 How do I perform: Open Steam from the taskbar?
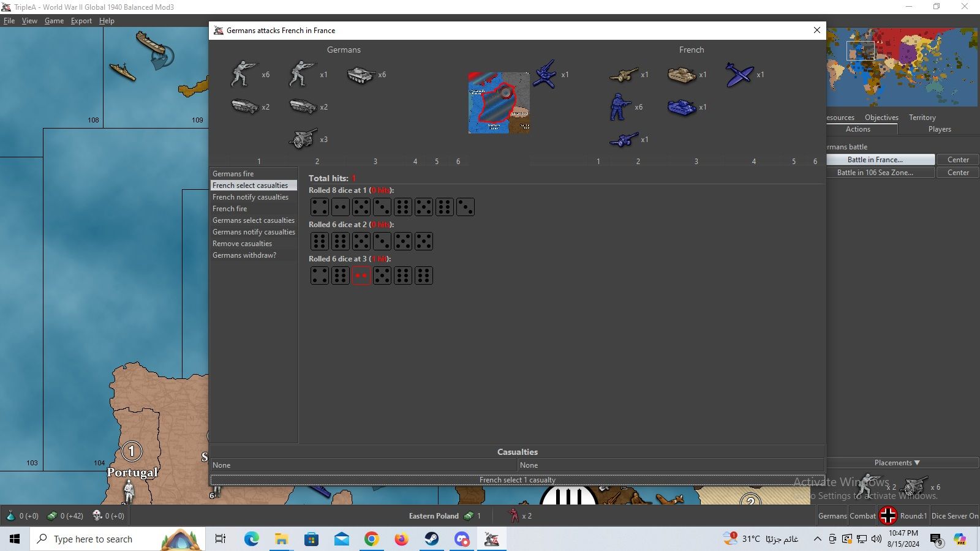pos(432,539)
